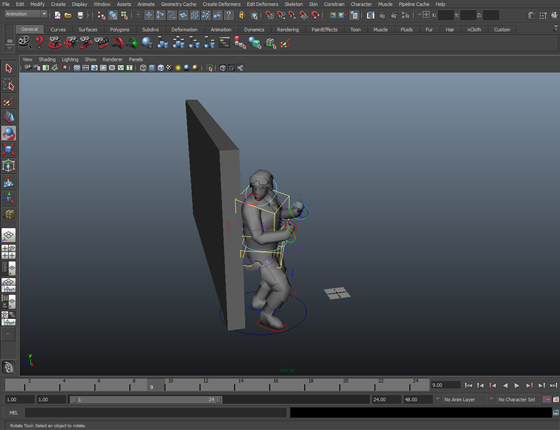The image size is (560, 430).
Task: Click the MEL command line input
Action: coord(155,412)
